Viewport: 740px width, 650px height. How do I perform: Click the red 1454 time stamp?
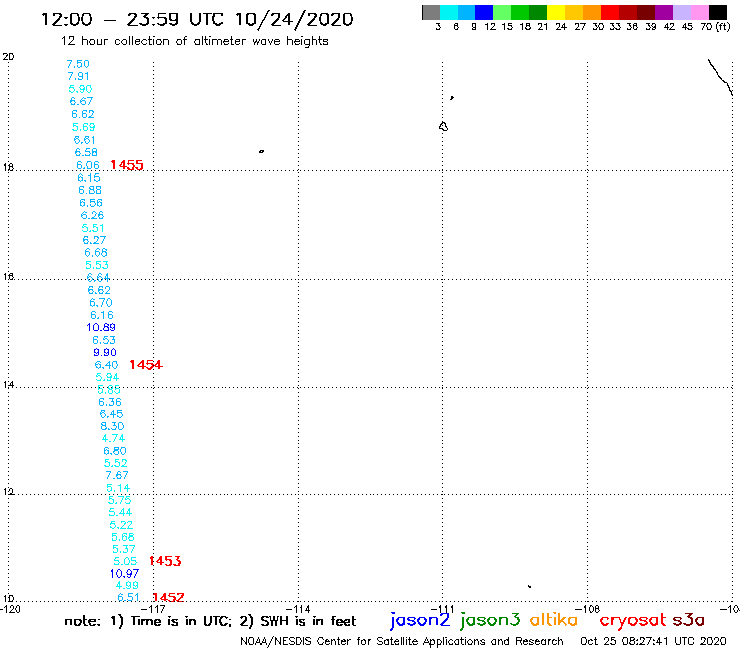[146, 364]
